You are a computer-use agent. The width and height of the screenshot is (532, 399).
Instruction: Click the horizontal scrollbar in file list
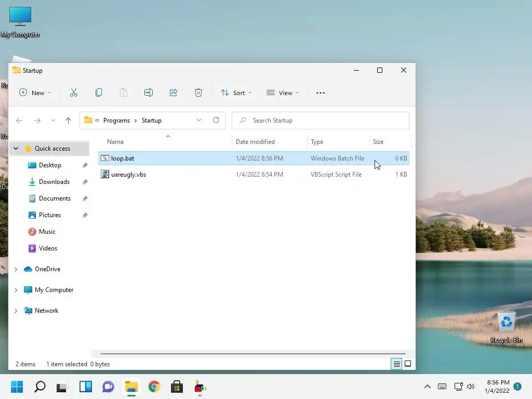click(x=253, y=353)
